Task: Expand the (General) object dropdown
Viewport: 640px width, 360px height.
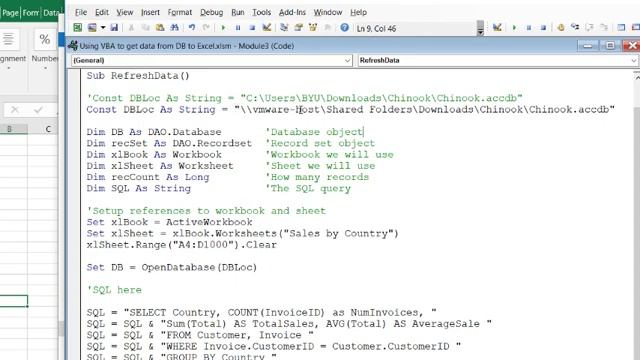Action: point(347,60)
